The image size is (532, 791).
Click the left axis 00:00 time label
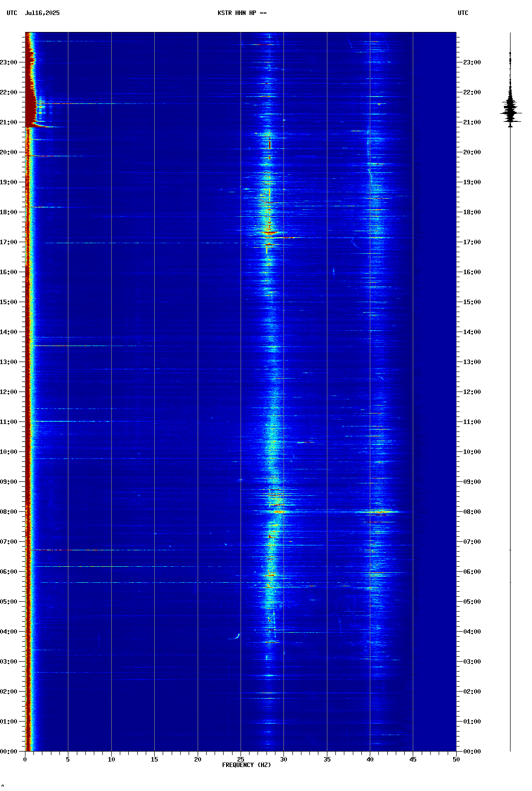(x=8, y=752)
